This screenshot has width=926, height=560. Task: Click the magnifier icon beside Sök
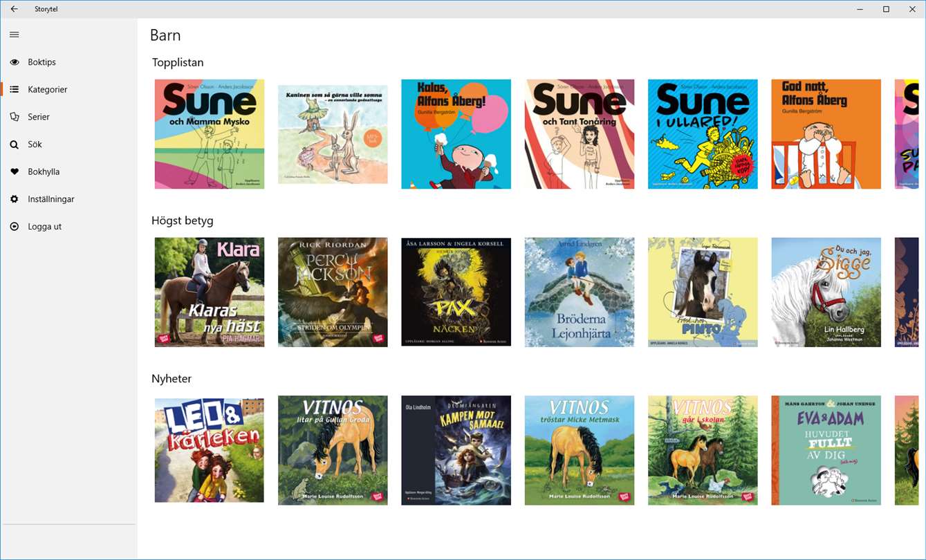click(15, 144)
